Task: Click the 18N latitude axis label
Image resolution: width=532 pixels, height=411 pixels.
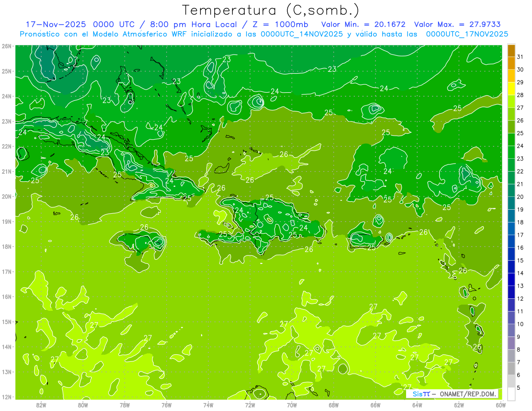Action: (x=7, y=247)
